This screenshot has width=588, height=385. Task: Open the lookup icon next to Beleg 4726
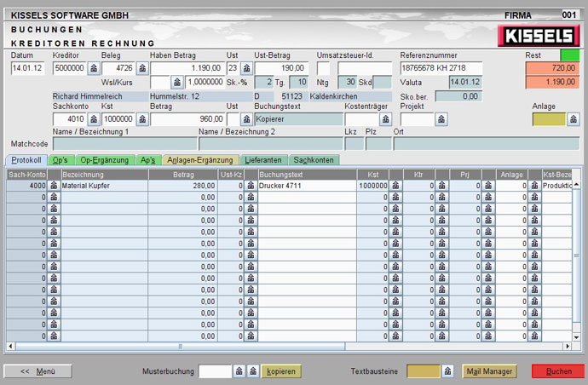[142, 68]
